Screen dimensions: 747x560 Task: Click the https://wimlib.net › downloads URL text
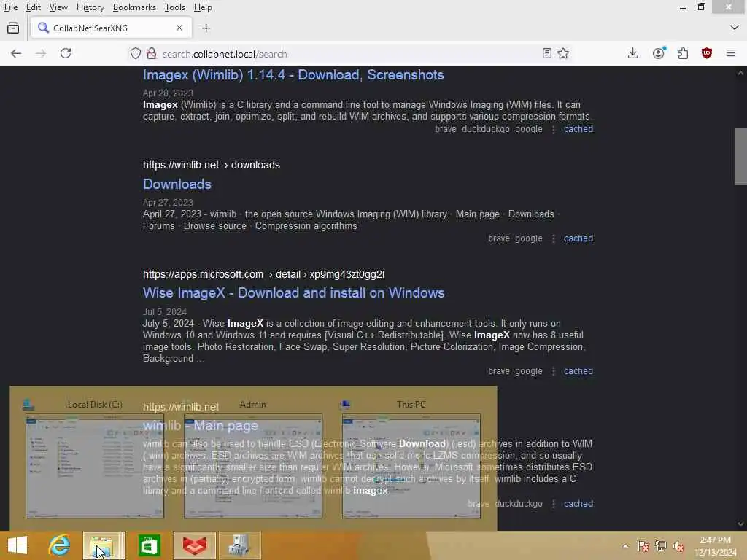pyautogui.click(x=212, y=165)
